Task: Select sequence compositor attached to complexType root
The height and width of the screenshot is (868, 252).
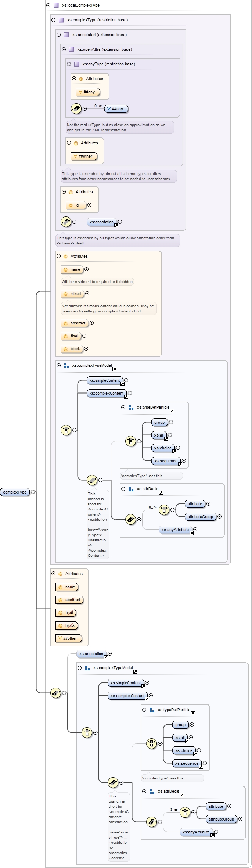Action: (x=55, y=693)
